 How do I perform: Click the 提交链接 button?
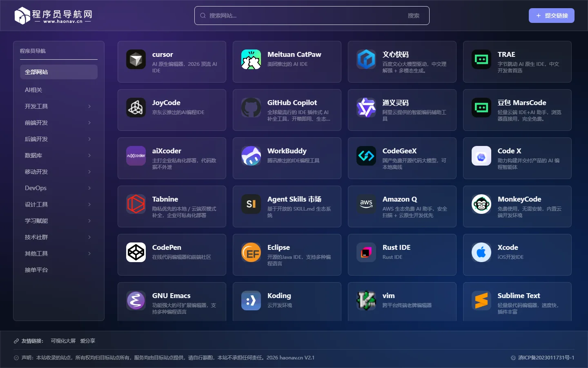[x=552, y=16]
